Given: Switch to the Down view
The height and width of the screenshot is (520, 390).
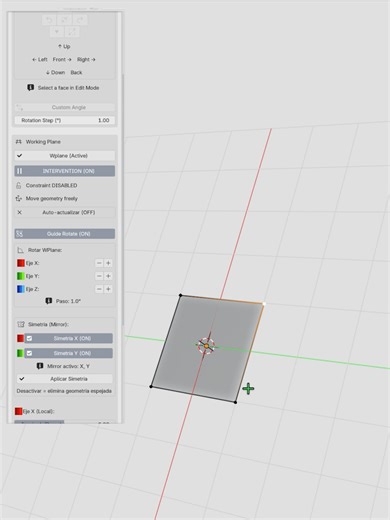Looking at the screenshot, I should [55, 72].
